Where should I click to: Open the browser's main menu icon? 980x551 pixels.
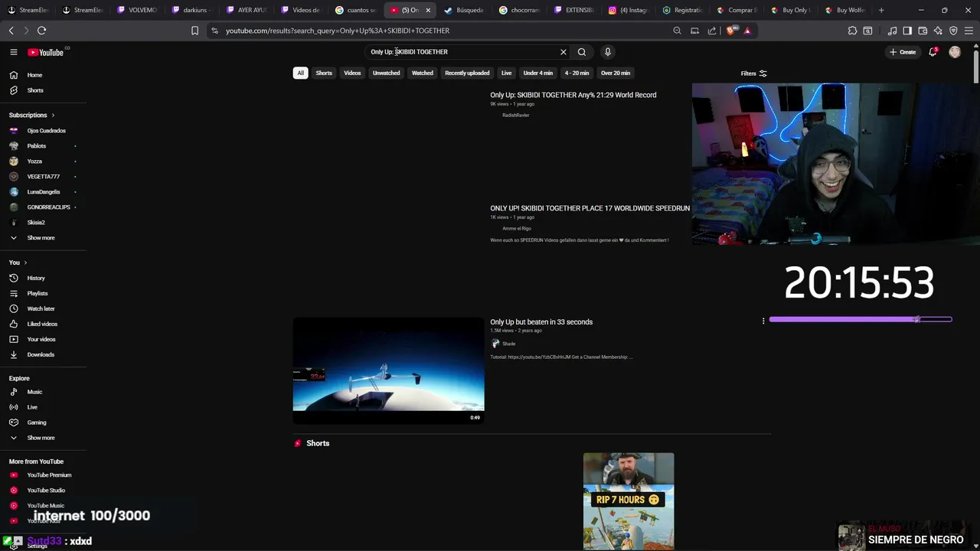click(x=969, y=31)
